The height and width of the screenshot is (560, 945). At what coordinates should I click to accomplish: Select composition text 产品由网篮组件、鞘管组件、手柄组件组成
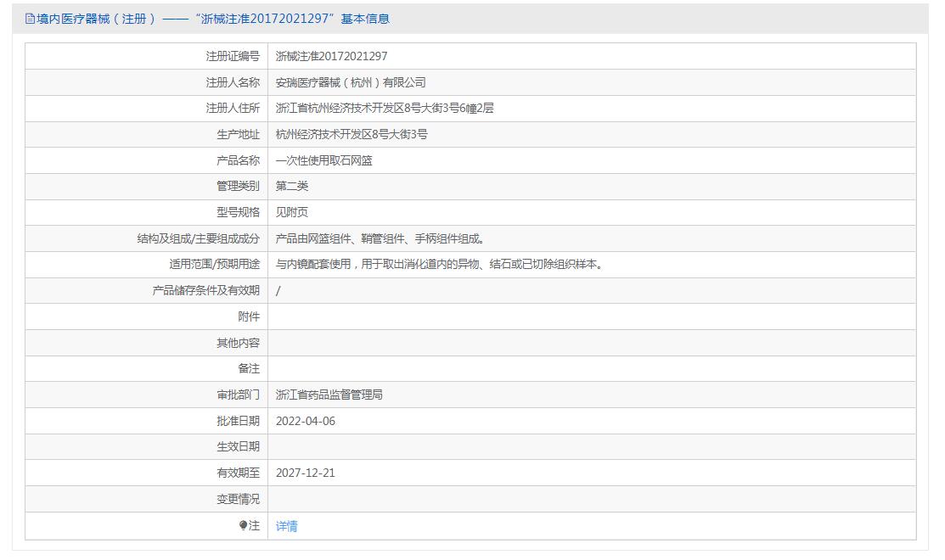pos(380,238)
